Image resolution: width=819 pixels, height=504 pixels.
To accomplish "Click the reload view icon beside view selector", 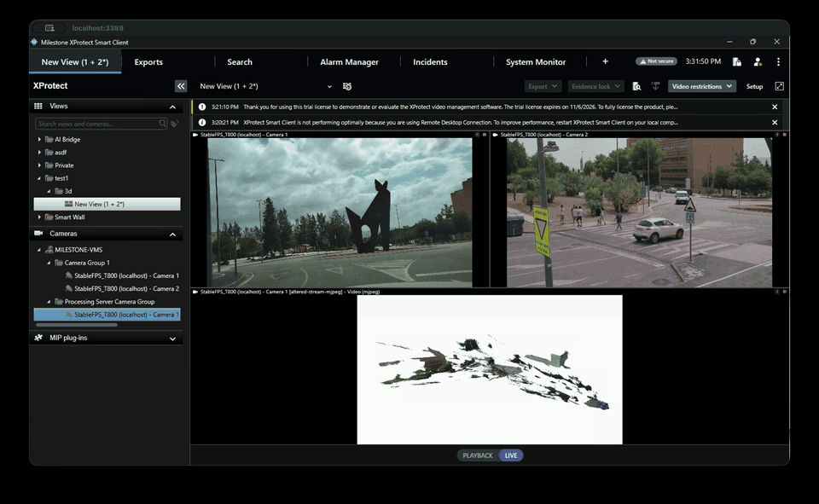I will [x=347, y=87].
